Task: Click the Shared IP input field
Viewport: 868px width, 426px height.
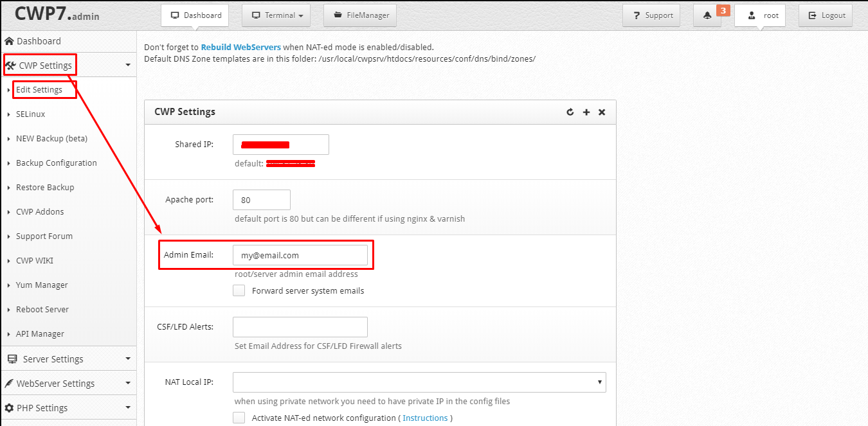Action: (x=281, y=145)
